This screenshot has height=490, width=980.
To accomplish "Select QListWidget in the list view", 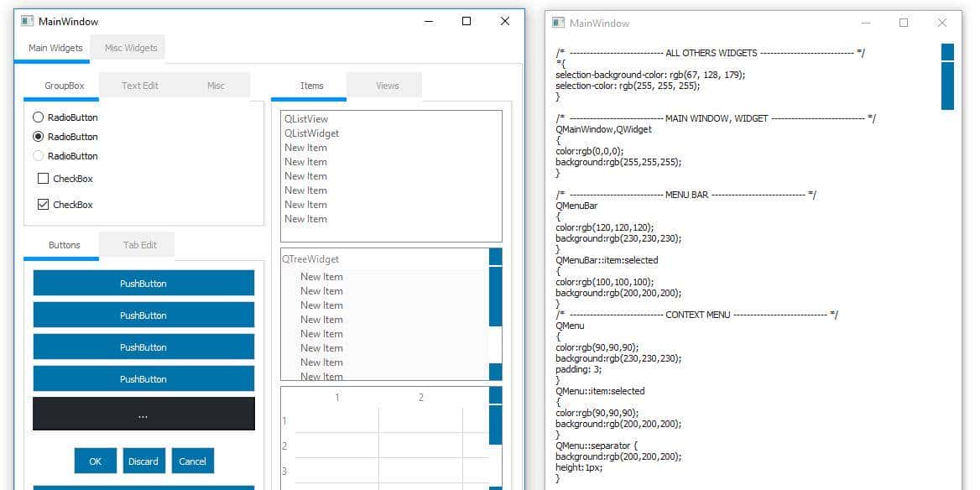I will pyautogui.click(x=311, y=133).
